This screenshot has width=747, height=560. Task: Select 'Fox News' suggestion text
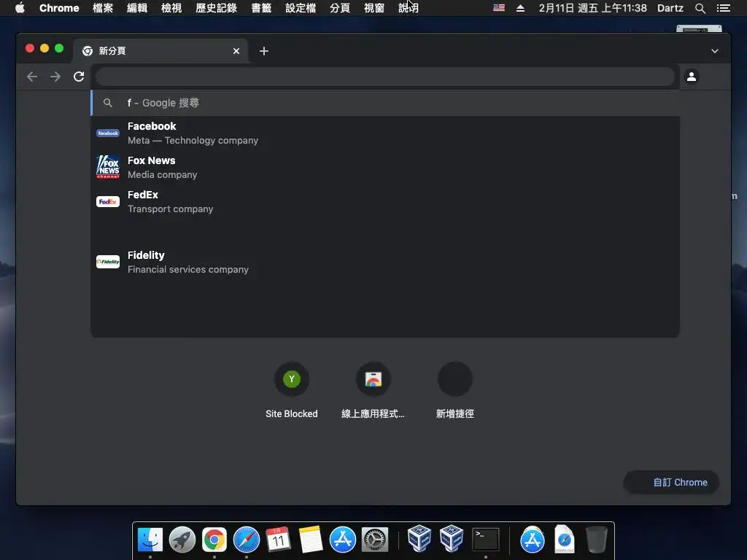(x=152, y=160)
